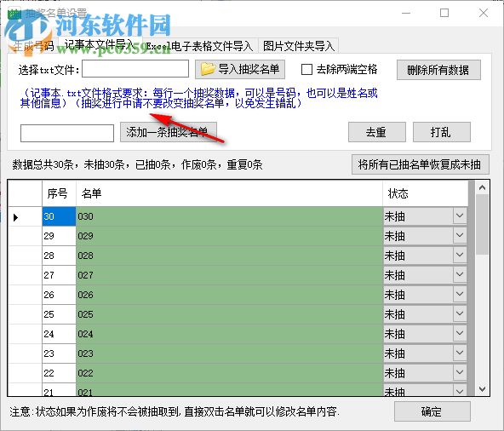Open the status dropdown for row 027

click(x=460, y=275)
